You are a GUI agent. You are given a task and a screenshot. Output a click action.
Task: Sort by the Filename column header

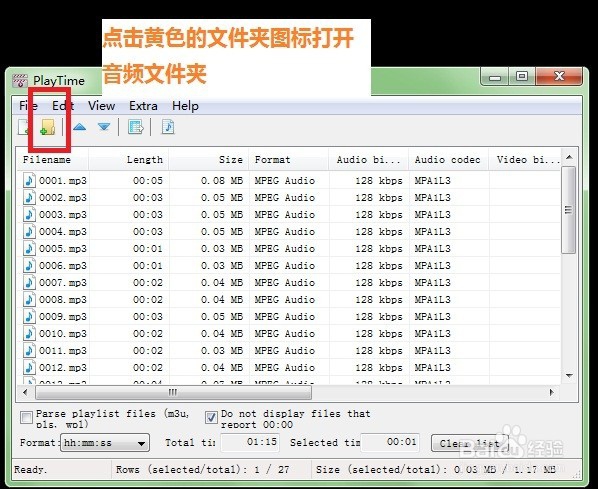[x=53, y=159]
